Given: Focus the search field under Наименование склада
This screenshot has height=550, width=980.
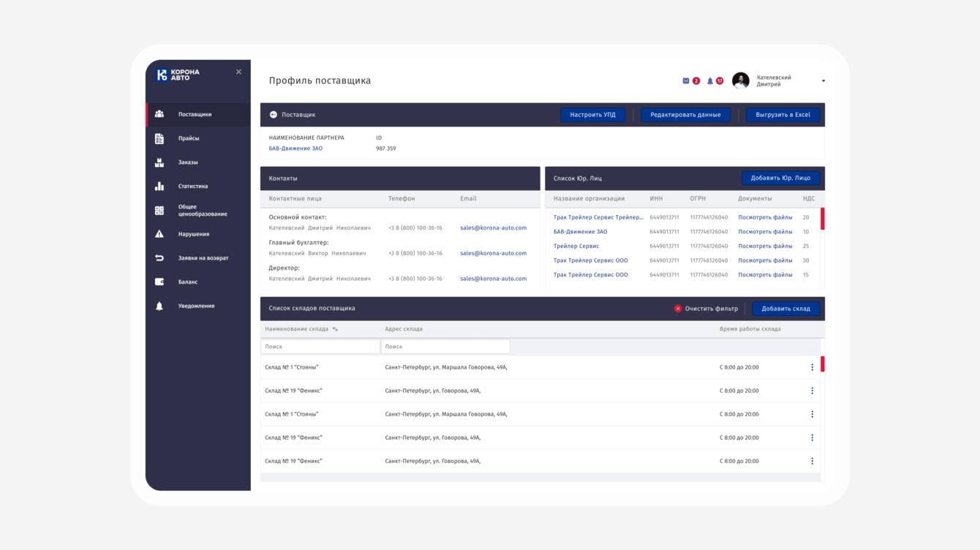Looking at the screenshot, I should (320, 347).
